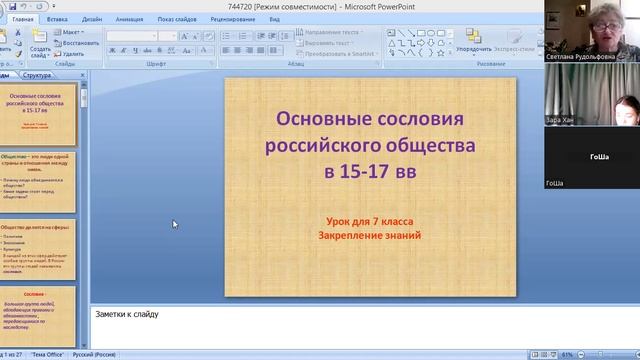Select the oval shape

(x=431, y=33)
